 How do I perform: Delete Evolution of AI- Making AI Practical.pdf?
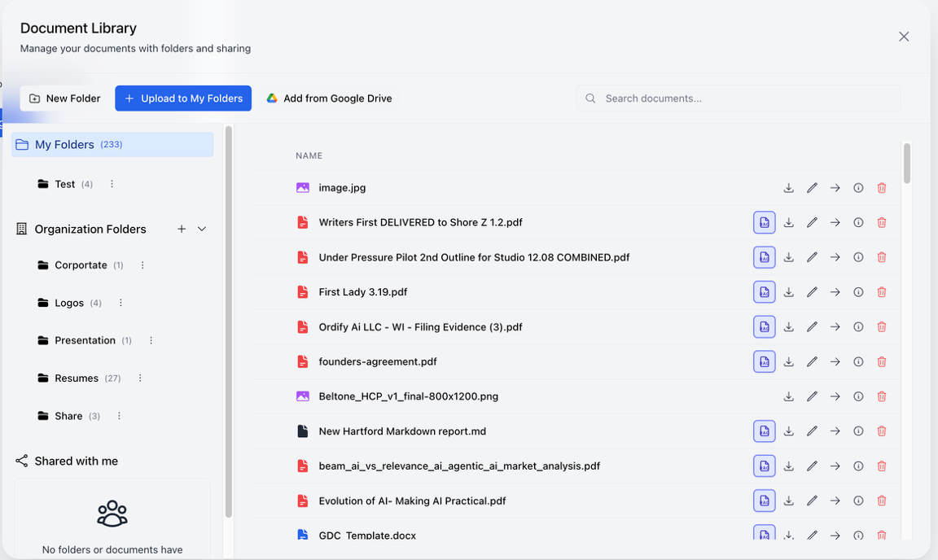(882, 501)
